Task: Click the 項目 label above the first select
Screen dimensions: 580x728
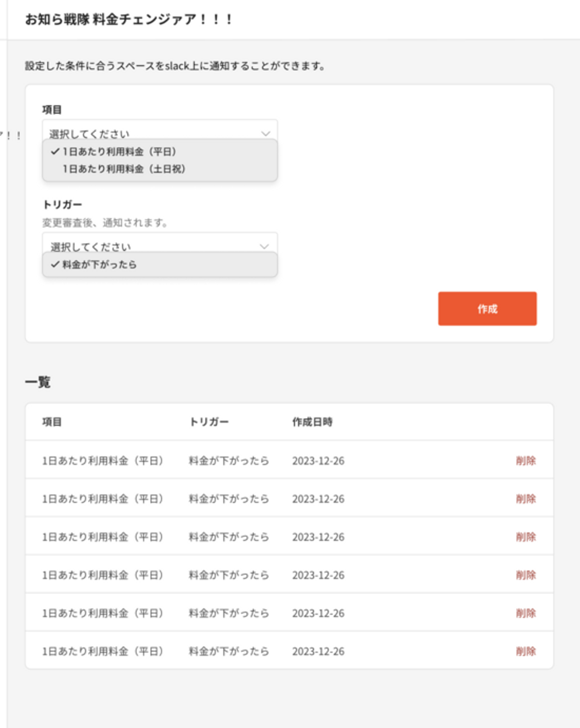Action: tap(52, 110)
